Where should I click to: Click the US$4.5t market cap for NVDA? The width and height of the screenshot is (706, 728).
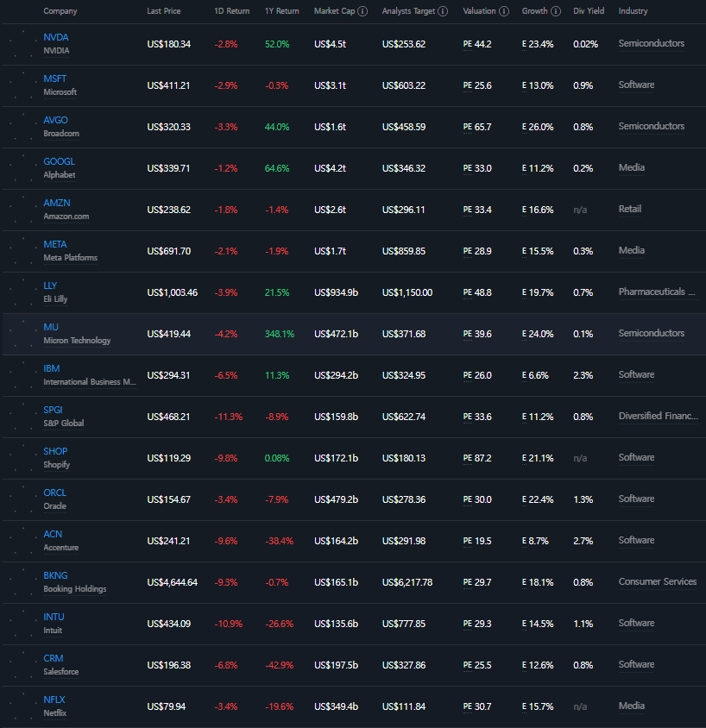coord(330,45)
